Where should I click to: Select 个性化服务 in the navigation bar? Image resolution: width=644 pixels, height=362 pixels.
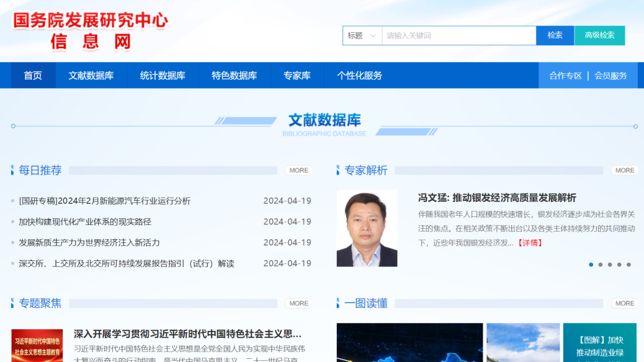(359, 76)
